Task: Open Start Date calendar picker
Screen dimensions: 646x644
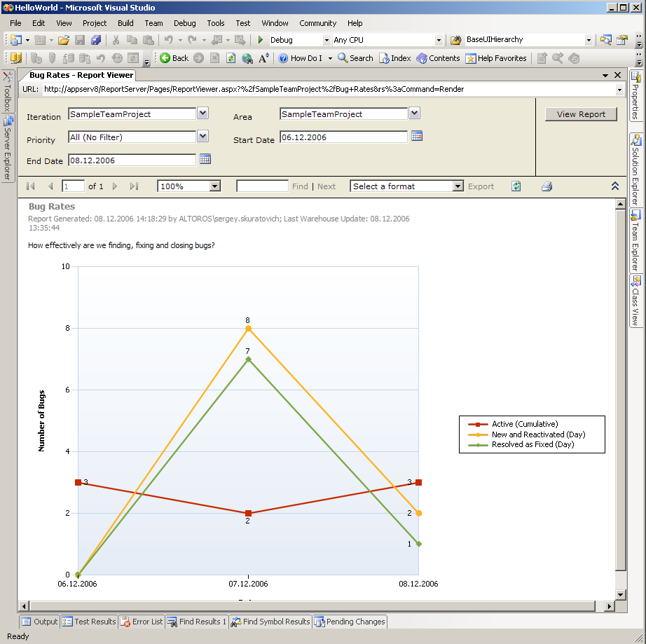Action: point(416,136)
